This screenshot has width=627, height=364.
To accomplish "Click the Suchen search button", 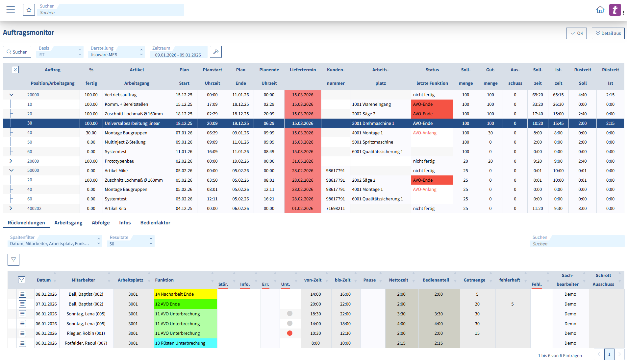I will pyautogui.click(x=17, y=52).
